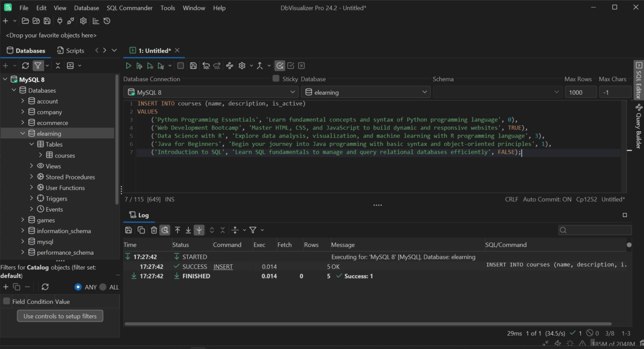Screen dimensions: 644x349
Task: Click the Use controls to setup filters button
Action: [x=60, y=316]
